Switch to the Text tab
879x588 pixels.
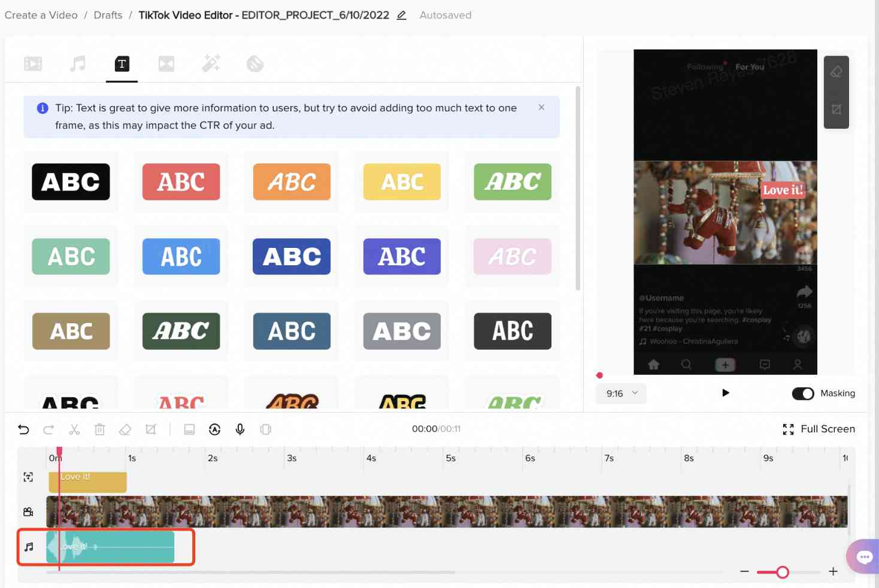pyautogui.click(x=122, y=63)
